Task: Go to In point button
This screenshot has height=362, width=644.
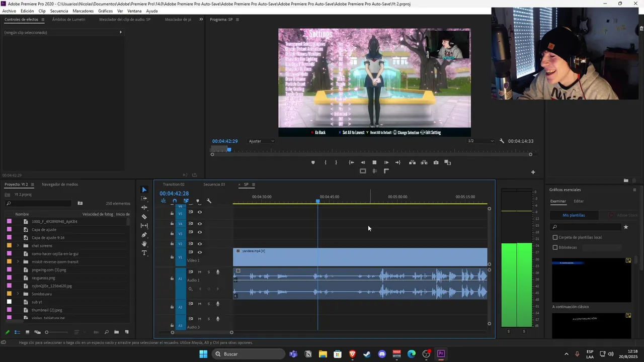Action: [351, 162]
